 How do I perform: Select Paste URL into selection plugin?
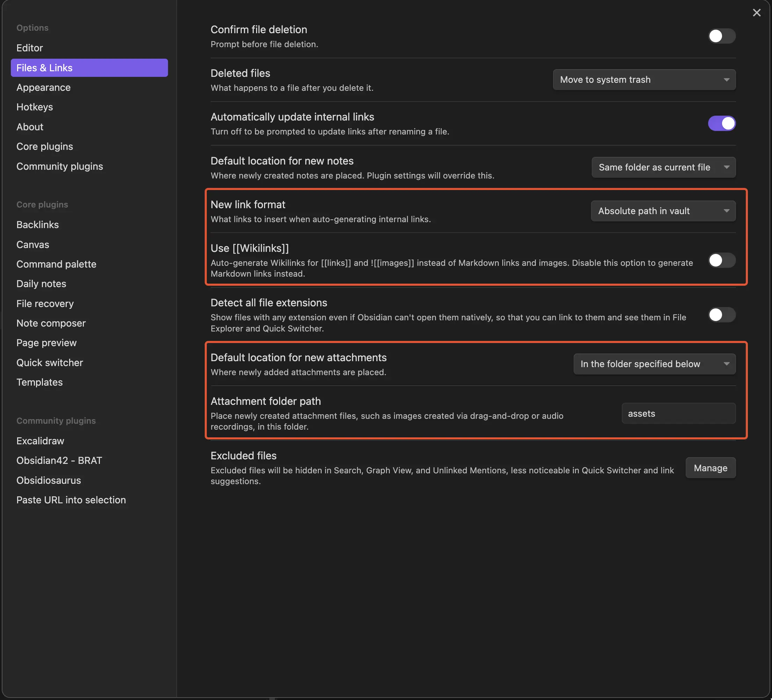(x=71, y=500)
